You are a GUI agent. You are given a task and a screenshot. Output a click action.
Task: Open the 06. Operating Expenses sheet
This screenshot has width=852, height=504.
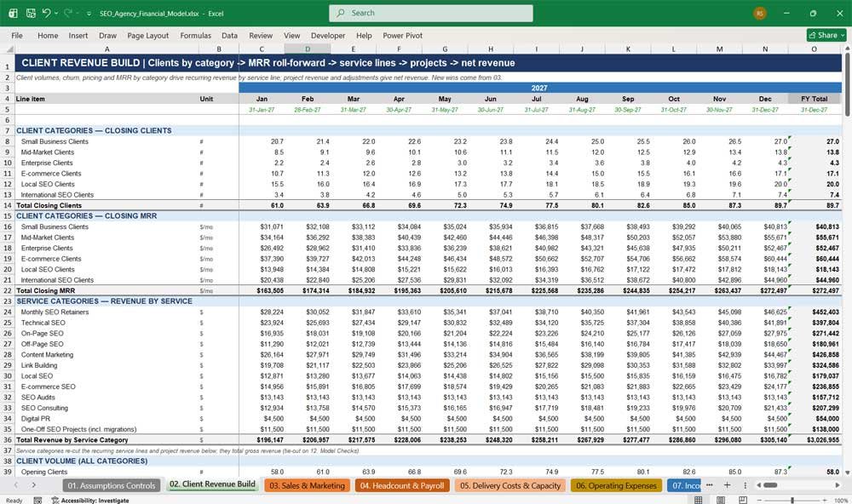[616, 485]
